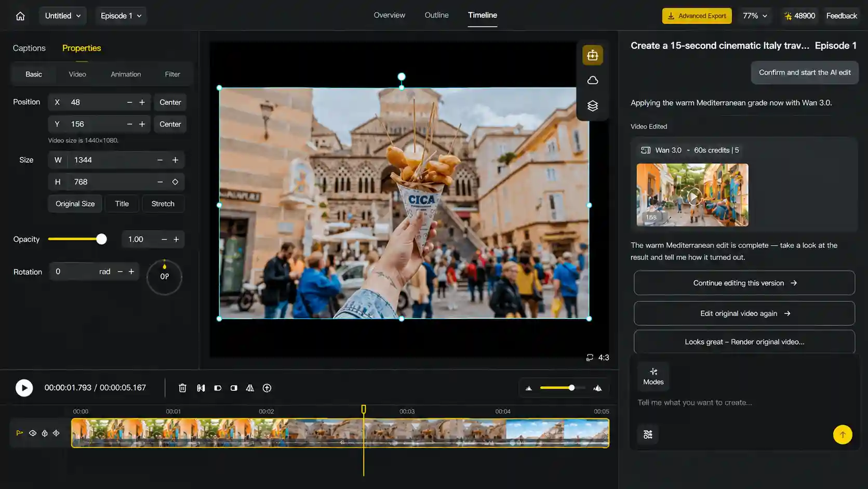Go to the home screen icon
The width and height of the screenshot is (868, 489).
pyautogui.click(x=20, y=16)
